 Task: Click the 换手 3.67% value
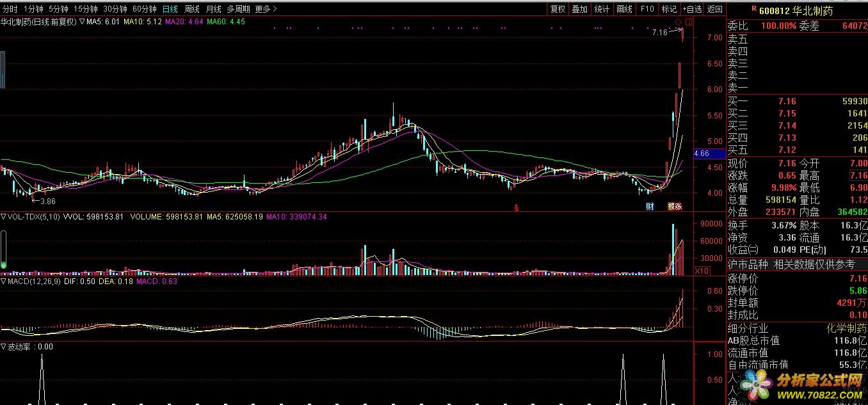(783, 226)
